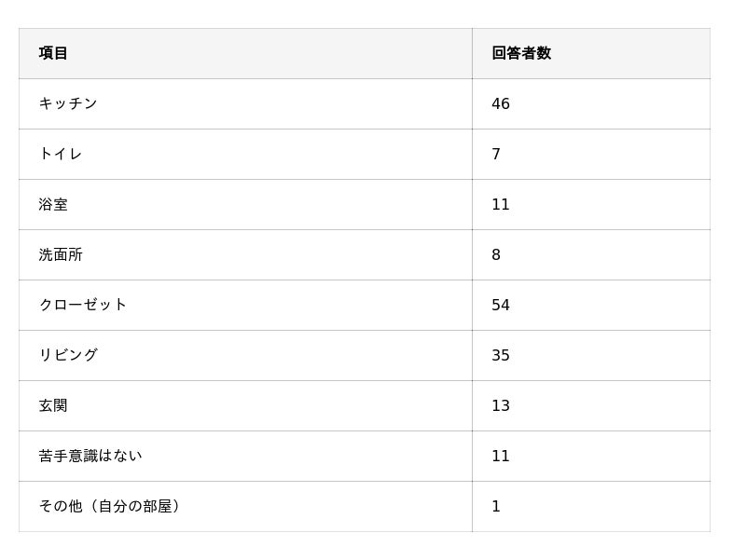Select the クローゼット row label
This screenshot has height=560, width=746.
[83, 305]
